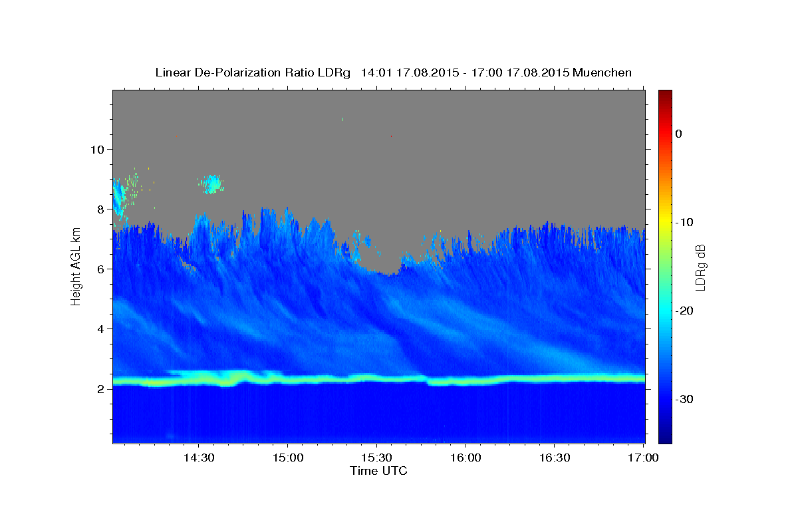798x532 pixels.
Task: Click the height tick label 8
Action: pos(100,209)
